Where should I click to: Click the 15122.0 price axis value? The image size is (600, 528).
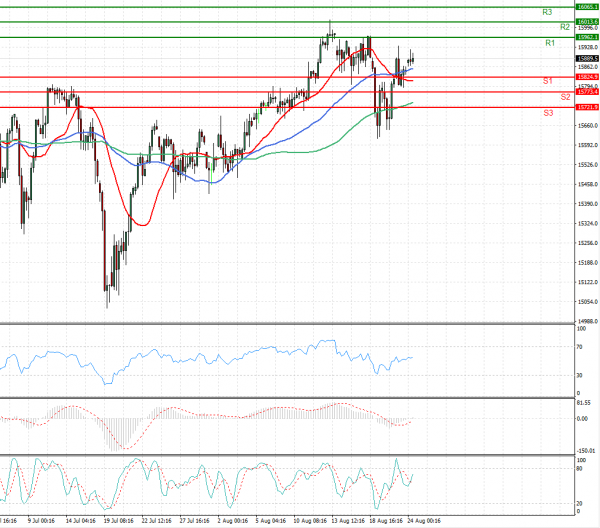click(x=588, y=282)
